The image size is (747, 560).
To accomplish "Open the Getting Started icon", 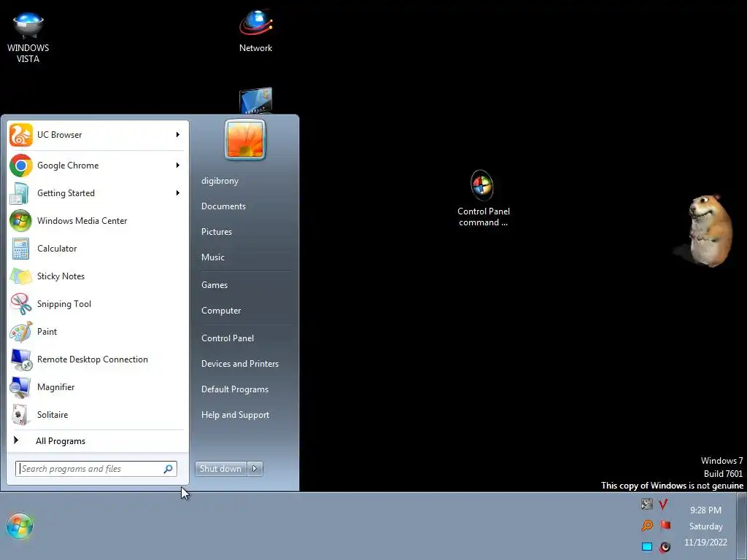I will coord(21,192).
